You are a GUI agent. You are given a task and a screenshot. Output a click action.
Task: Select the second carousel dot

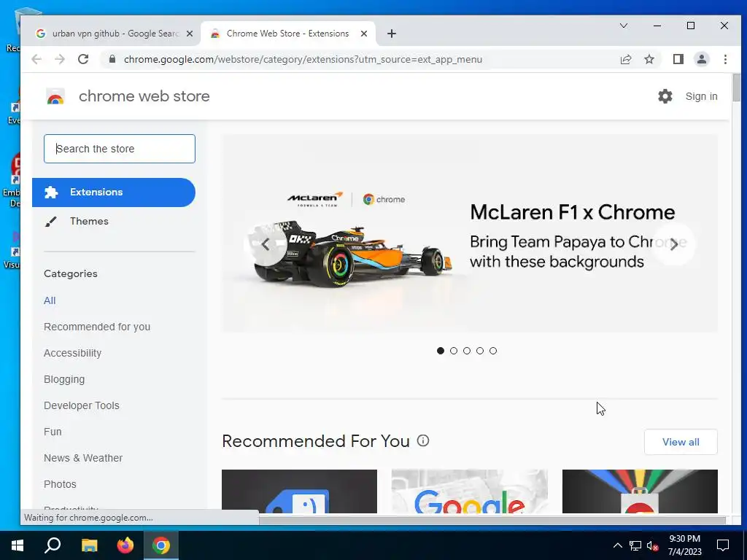pos(454,351)
